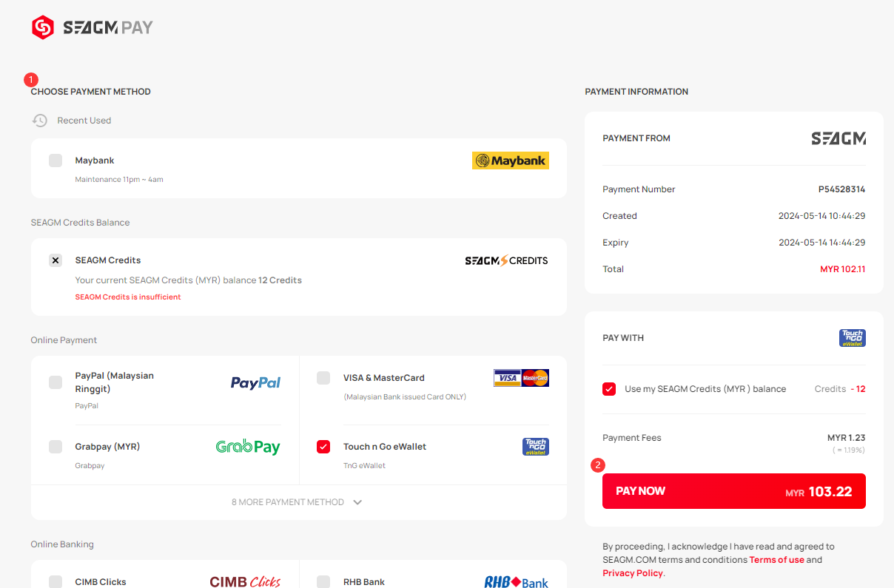Click the RHB Bank logo

[517, 583]
